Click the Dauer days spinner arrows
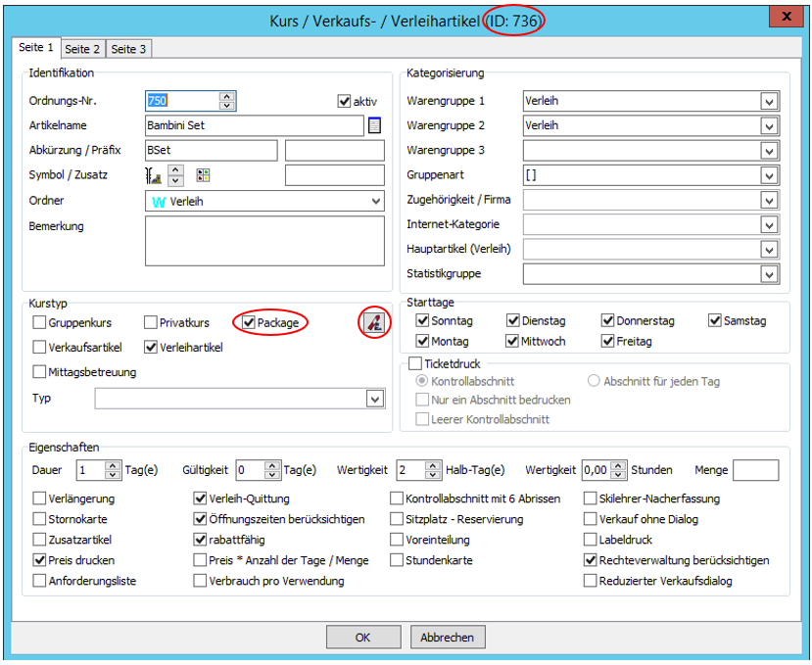 [x=113, y=470]
